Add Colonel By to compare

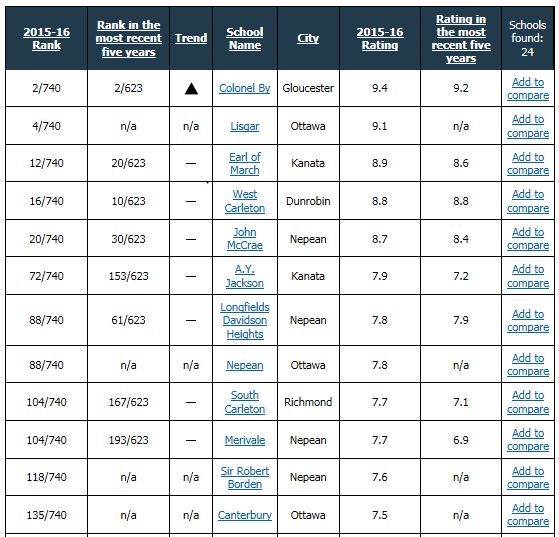[x=528, y=89]
